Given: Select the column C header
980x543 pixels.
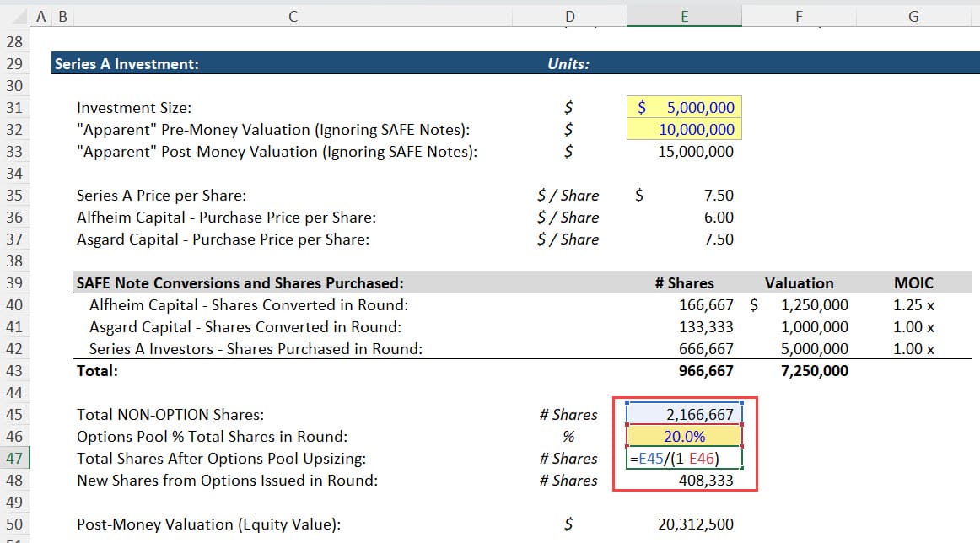Looking at the screenshot, I should point(292,15).
